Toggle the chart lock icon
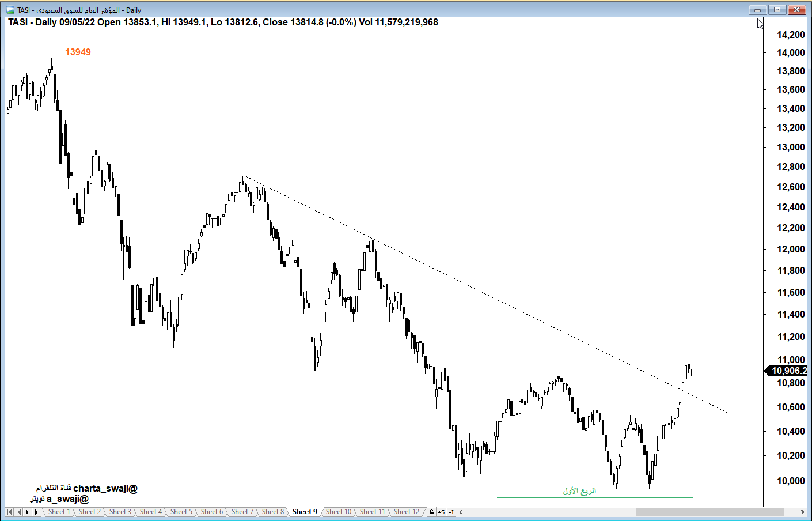 431,512
